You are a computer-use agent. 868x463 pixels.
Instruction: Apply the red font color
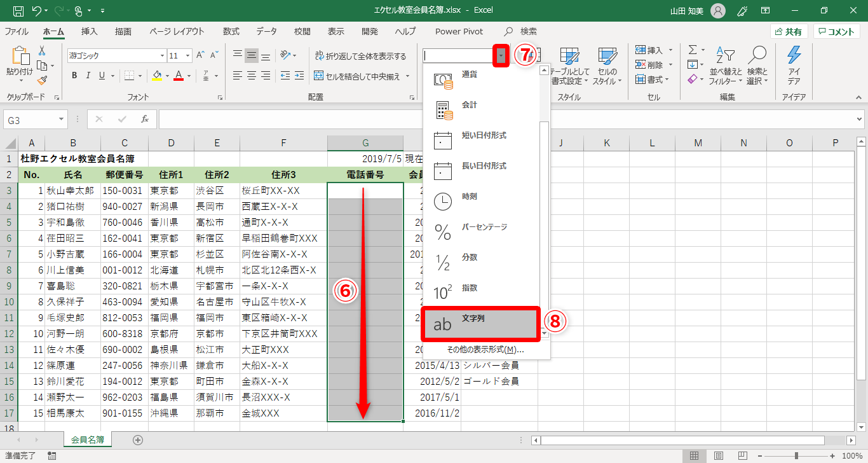pos(179,76)
